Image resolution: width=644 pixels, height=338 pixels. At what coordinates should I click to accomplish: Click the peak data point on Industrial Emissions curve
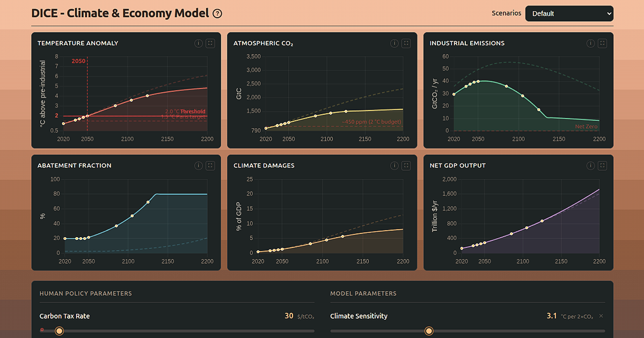pos(478,82)
